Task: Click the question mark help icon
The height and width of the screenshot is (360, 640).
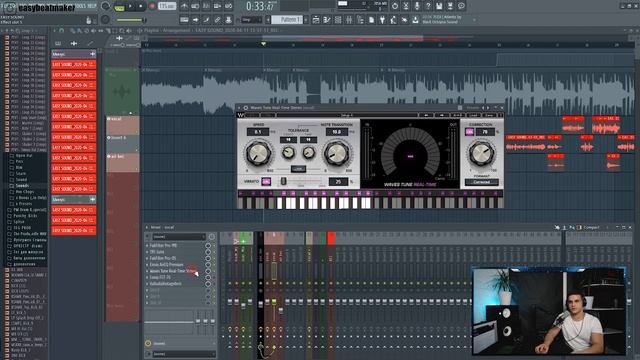Action: tap(428, 6)
